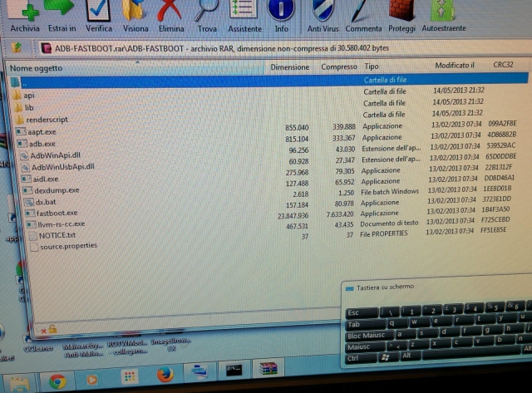Click the q key on on-screen keyboard
The width and height of the screenshot is (532, 393).
click(x=397, y=323)
